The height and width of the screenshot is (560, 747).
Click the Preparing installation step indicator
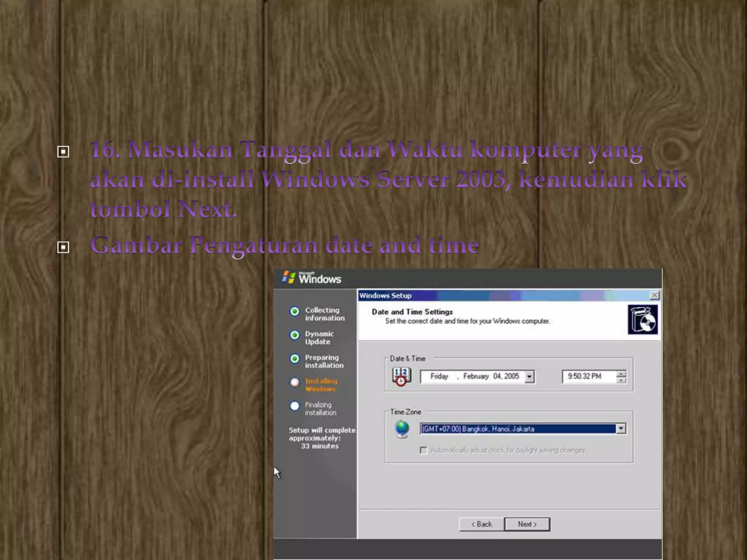tap(295, 359)
